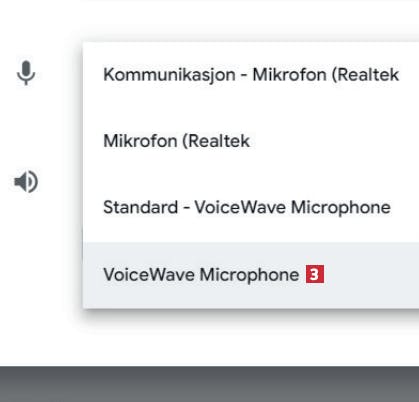This screenshot has width=419, height=402.
Task: Pick the highlighted VoiceWave Microphone item
Action: [251, 275]
